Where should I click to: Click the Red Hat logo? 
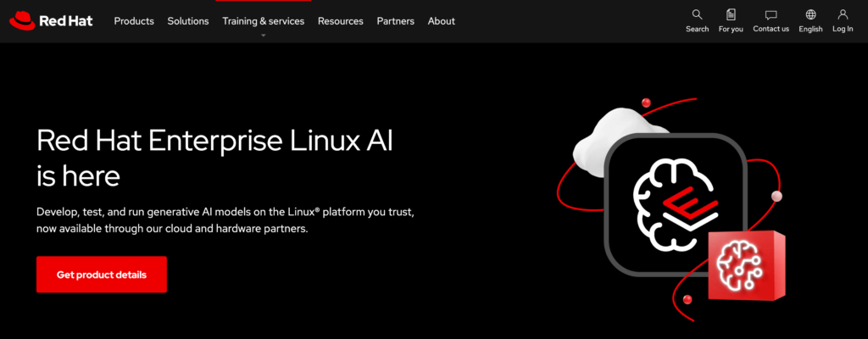click(x=51, y=21)
